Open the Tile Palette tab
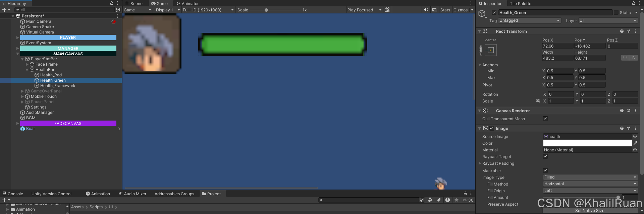The width and height of the screenshot is (644, 214). (521, 3)
